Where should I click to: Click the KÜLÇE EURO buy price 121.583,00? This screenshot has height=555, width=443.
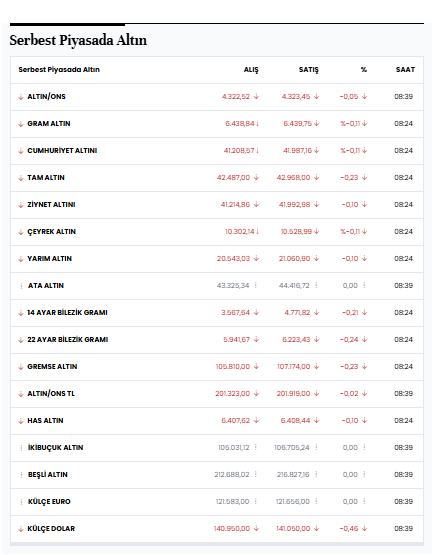pos(232,502)
